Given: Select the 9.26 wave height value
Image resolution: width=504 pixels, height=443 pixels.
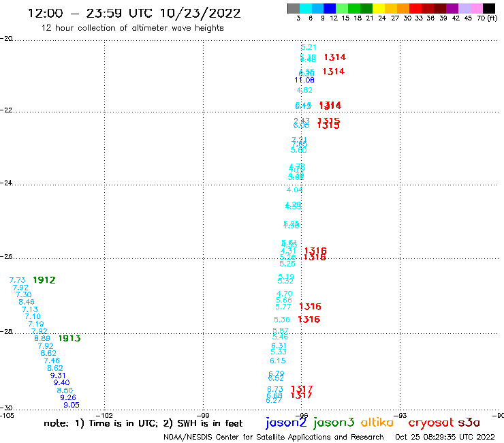Looking at the screenshot, I should coord(68,397).
